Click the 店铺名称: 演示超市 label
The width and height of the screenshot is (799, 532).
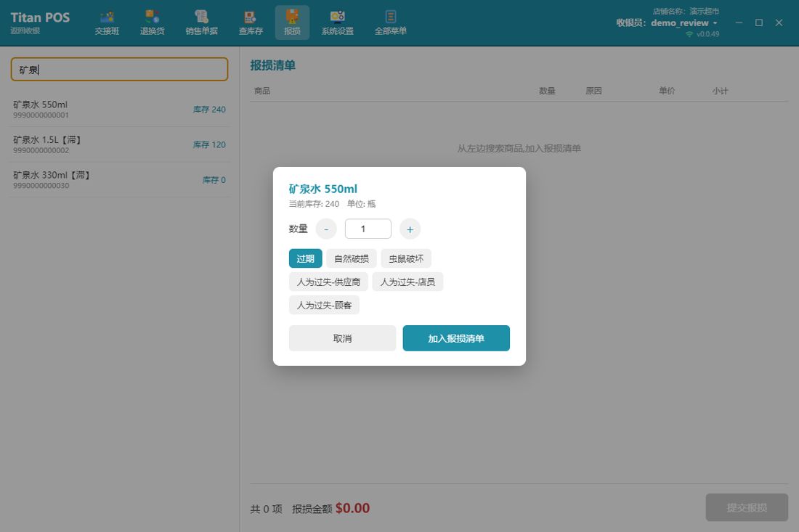[x=686, y=11]
